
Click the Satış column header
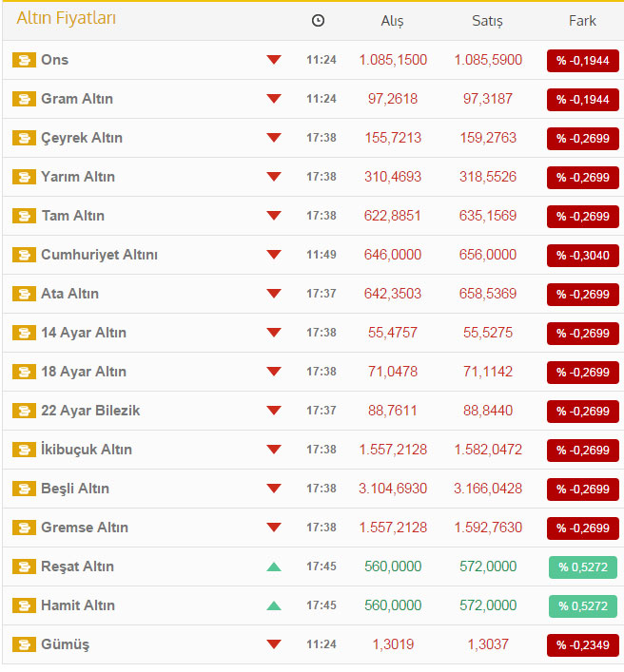point(487,20)
